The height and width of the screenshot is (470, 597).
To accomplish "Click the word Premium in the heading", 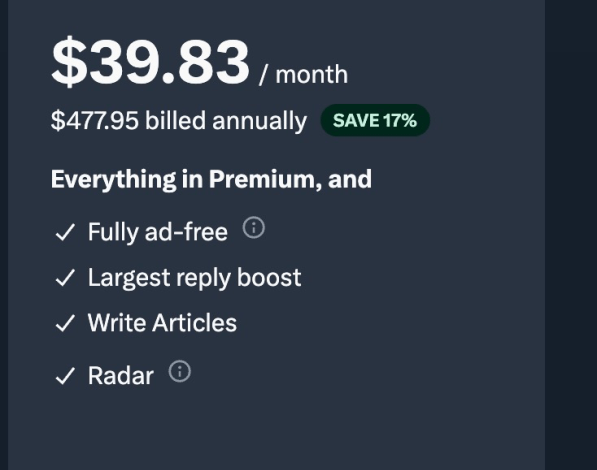I will pyautogui.click(x=262, y=179).
